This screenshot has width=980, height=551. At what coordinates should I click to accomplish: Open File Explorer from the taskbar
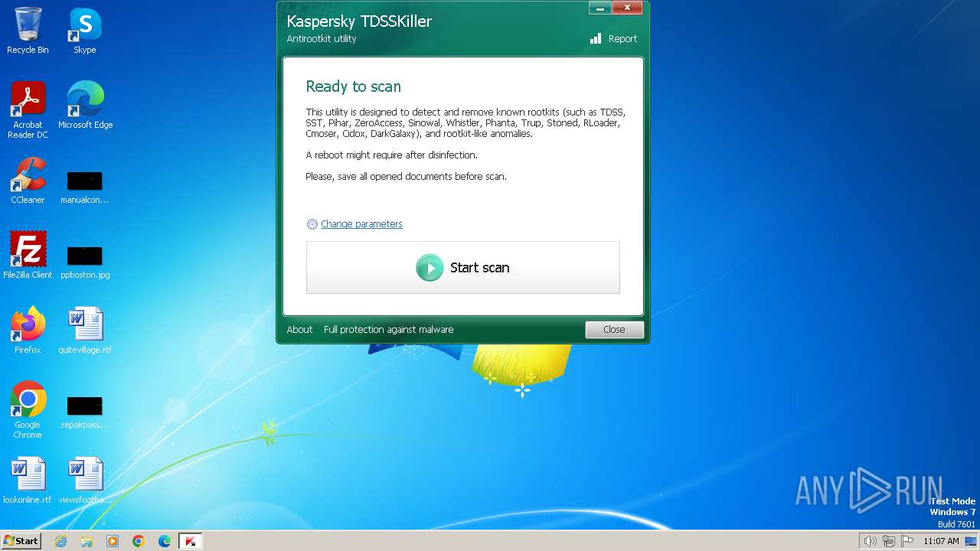[87, 541]
